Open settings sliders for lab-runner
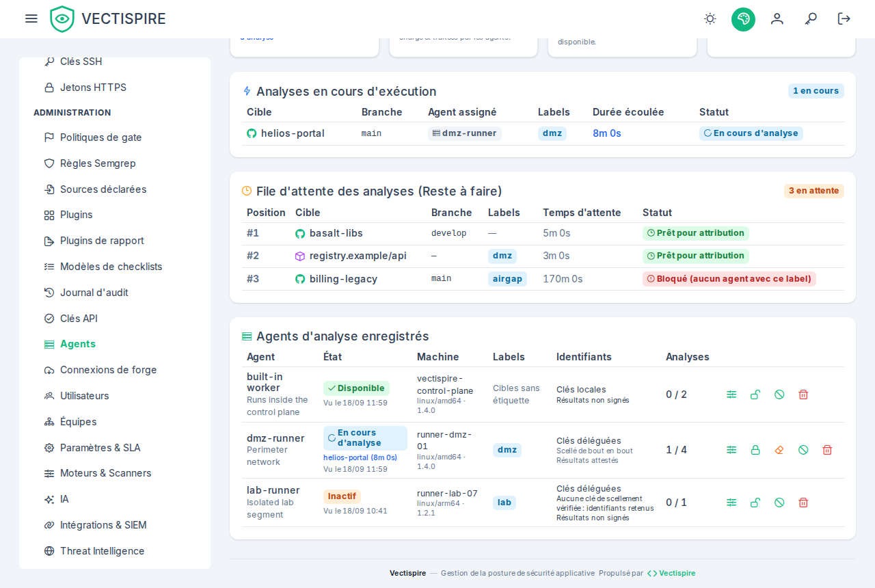The image size is (875, 588). (731, 503)
